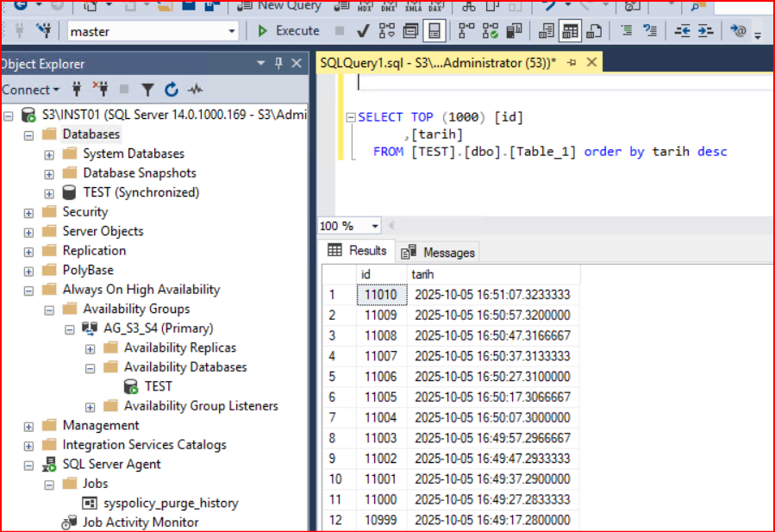775x532 pixels.
Task: Toggle Results to Grid output mode
Action: click(x=570, y=31)
